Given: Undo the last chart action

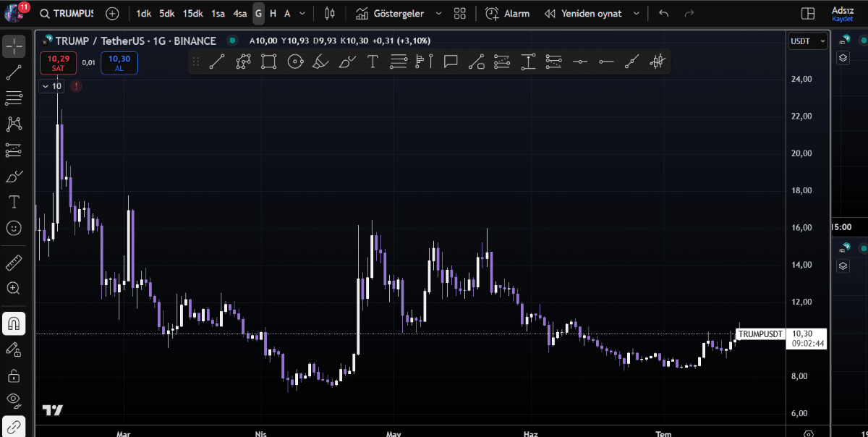Looking at the screenshot, I should (664, 13).
